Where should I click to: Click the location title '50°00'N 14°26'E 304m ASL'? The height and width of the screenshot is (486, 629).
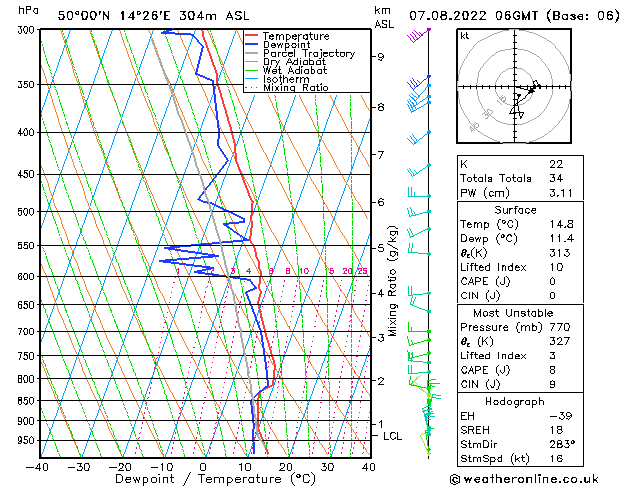[153, 16]
